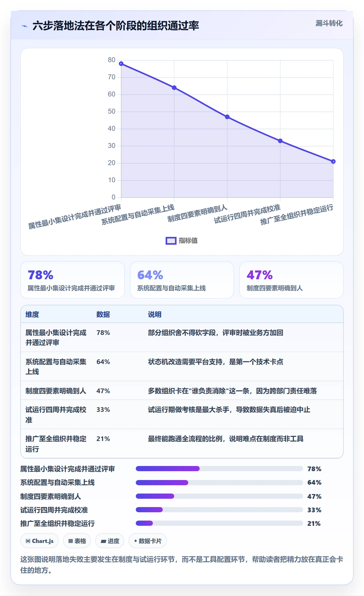Viewport: 364px width, 596px height.
Task: Click the y-axis tick label 80
Action: point(112,60)
